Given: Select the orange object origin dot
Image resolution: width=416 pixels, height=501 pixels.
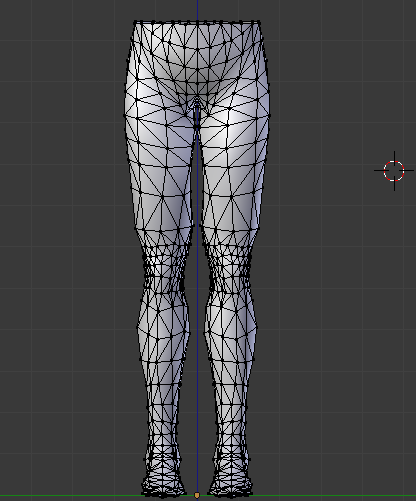Looking at the screenshot, I should [197, 495].
